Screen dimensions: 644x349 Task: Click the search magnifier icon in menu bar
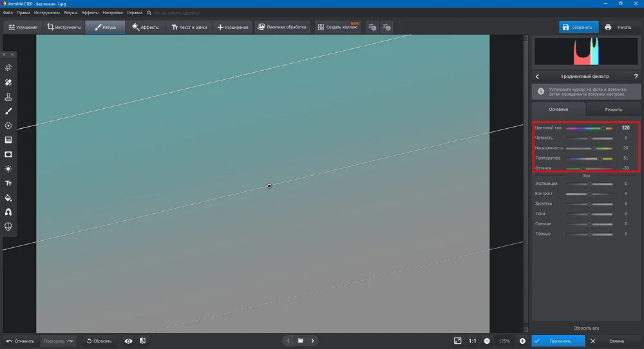click(x=149, y=13)
